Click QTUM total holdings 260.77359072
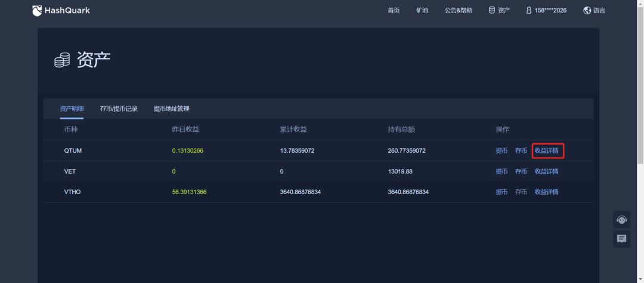The width and height of the screenshot is (644, 283). click(x=407, y=150)
